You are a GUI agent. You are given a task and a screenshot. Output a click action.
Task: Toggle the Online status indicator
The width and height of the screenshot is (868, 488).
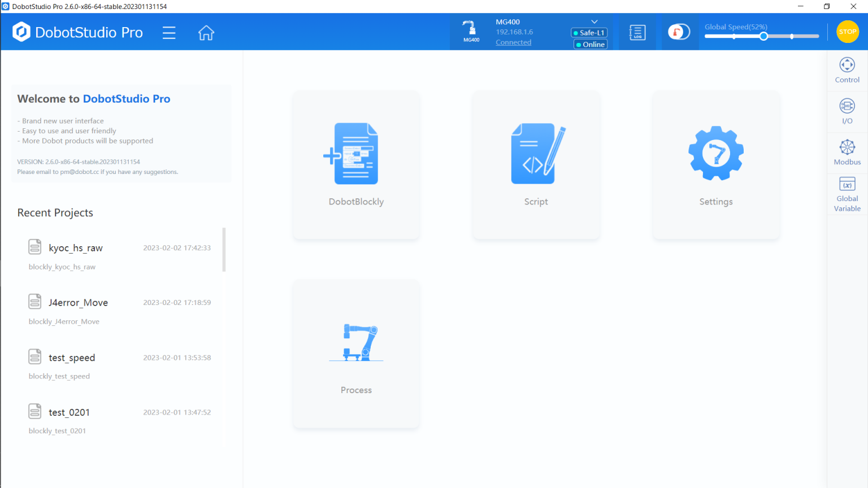tap(591, 45)
